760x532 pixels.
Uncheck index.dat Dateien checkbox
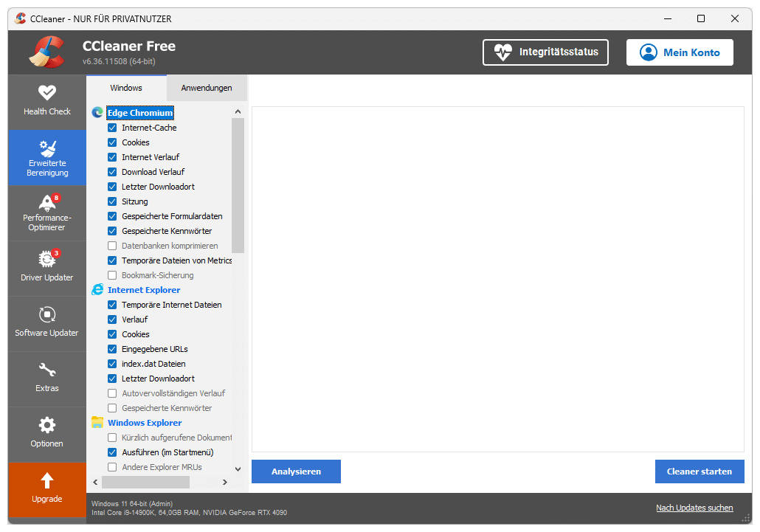[112, 363]
